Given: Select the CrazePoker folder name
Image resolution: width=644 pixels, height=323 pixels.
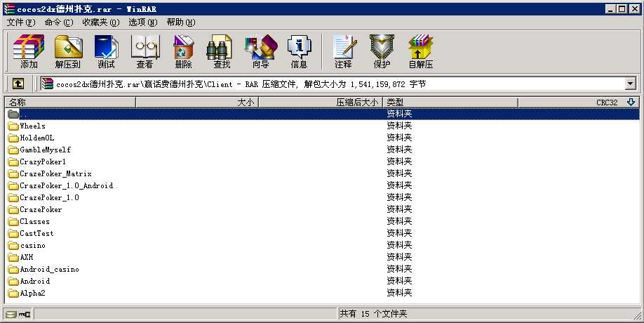Looking at the screenshot, I should click(x=41, y=209).
